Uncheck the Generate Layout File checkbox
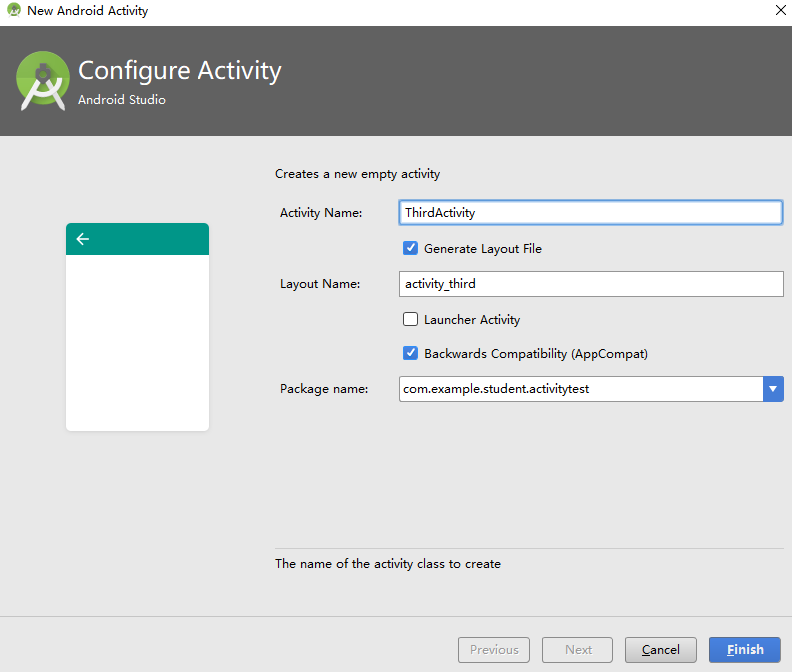This screenshot has height=672, width=792. (x=410, y=249)
